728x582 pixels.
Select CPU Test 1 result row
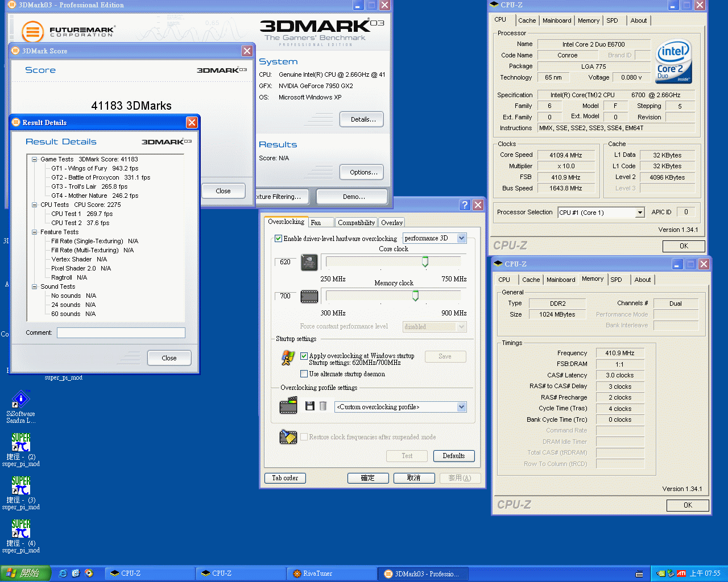pos(82,214)
